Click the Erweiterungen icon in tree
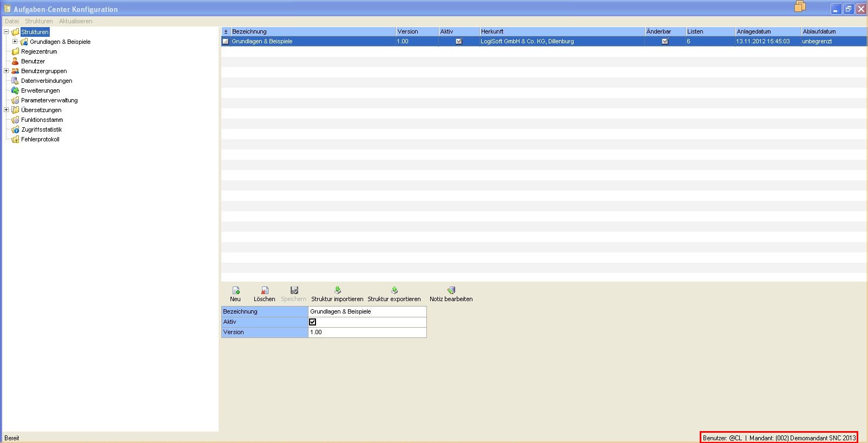The width and height of the screenshot is (868, 443). (x=15, y=90)
